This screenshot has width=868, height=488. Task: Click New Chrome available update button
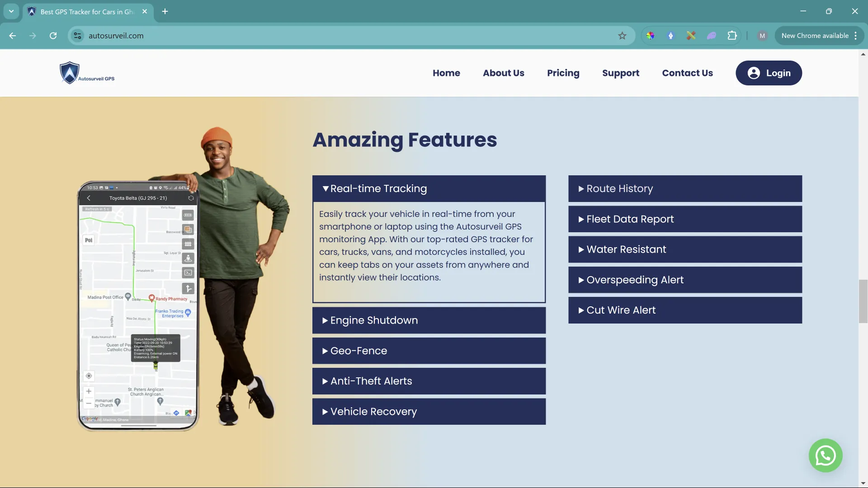[815, 36]
